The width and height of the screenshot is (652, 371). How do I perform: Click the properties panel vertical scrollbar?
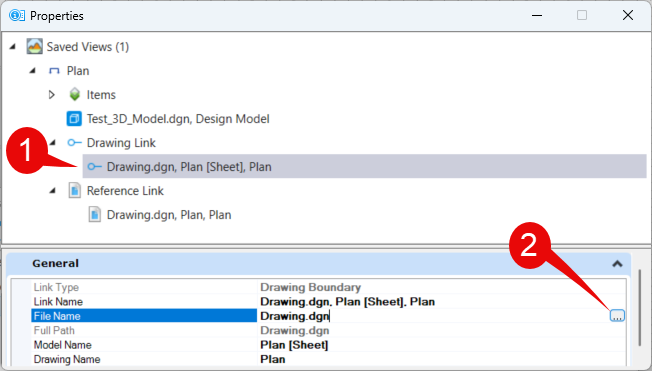[x=640, y=308]
